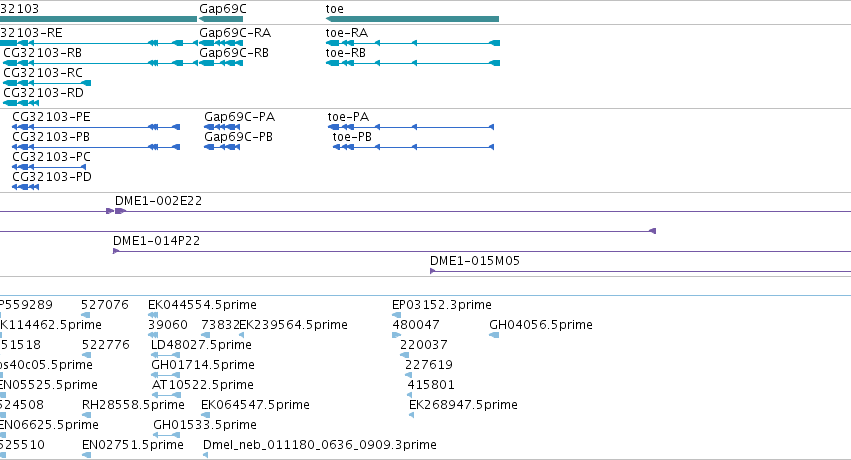Click the EK268947.5prime EST label
Viewport: 851px width, 460px height.
click(x=463, y=405)
